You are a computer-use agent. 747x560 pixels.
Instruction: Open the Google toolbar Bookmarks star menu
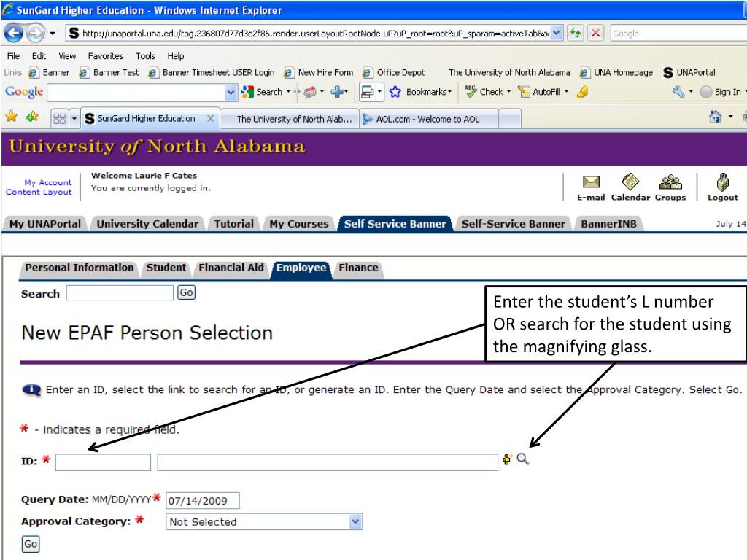pyautogui.click(x=420, y=91)
